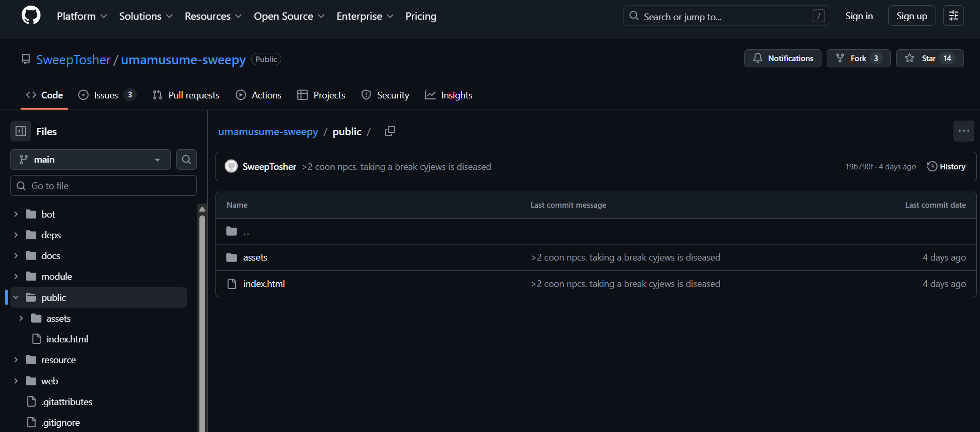The height and width of the screenshot is (432, 980).
Task: Go to the Actions tab
Action: pyautogui.click(x=258, y=95)
